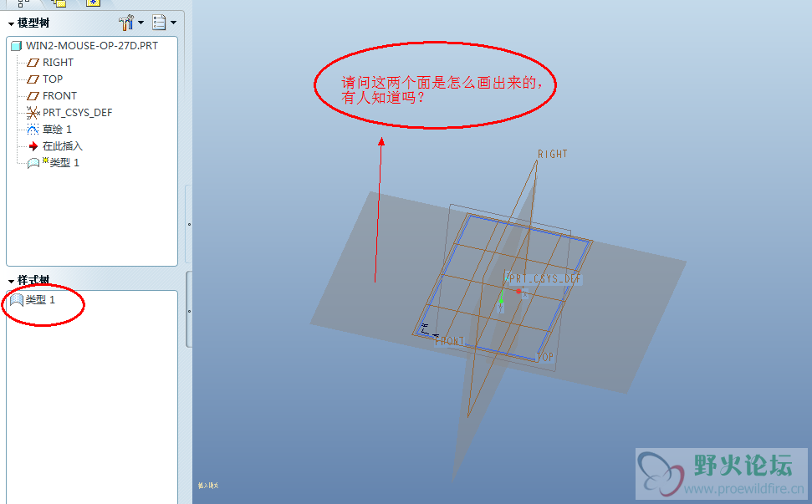This screenshot has width=812, height=504.
Task: Click the style surface icon in model tree
Action: click(33, 163)
